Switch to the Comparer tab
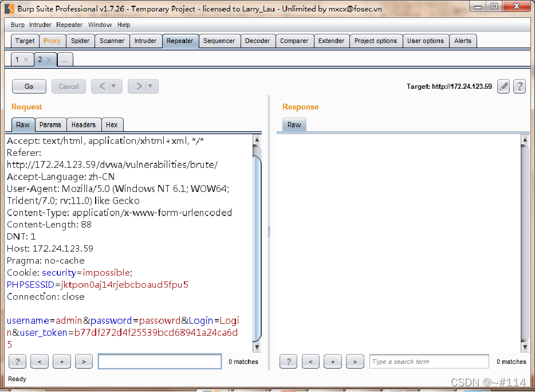 click(294, 41)
